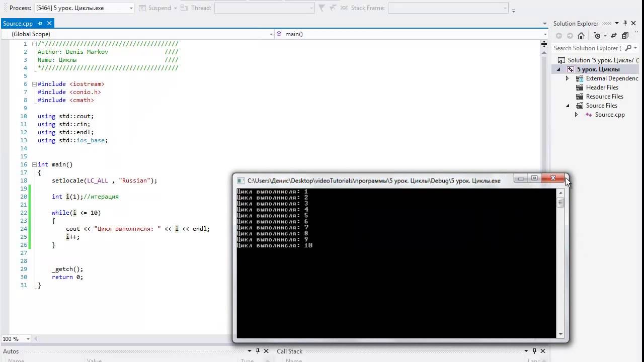Open the Suspend button dropdown arrow

pyautogui.click(x=175, y=8)
